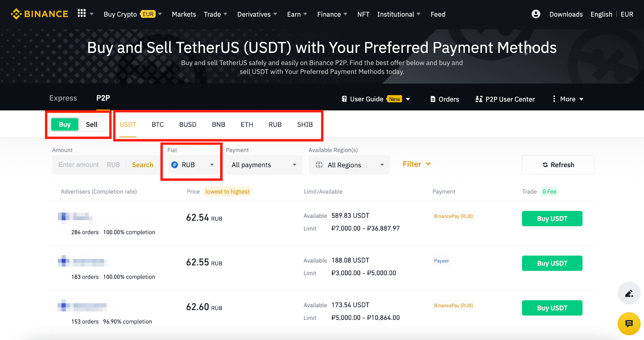Expand the Institutional menu
Screen dimensions: 644x340
(398, 14)
